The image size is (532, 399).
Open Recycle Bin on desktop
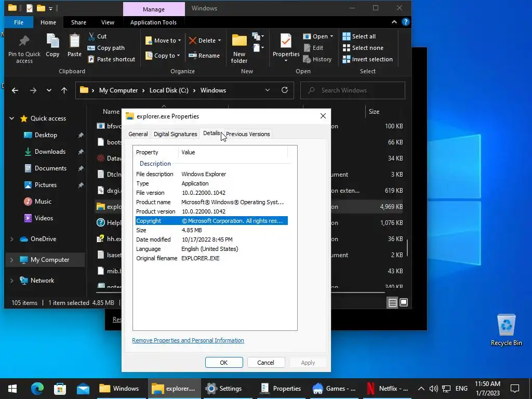[506, 330]
